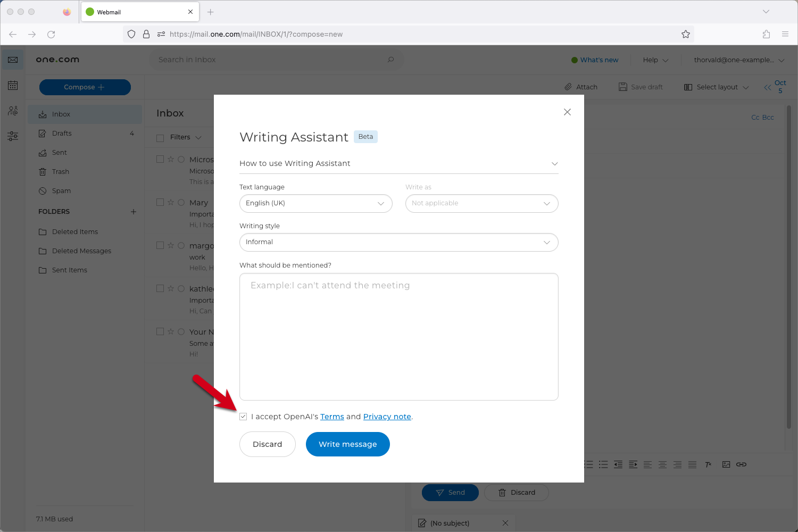This screenshot has height=532, width=798.
Task: Open the Calendar from the sidebar
Action: (12, 85)
